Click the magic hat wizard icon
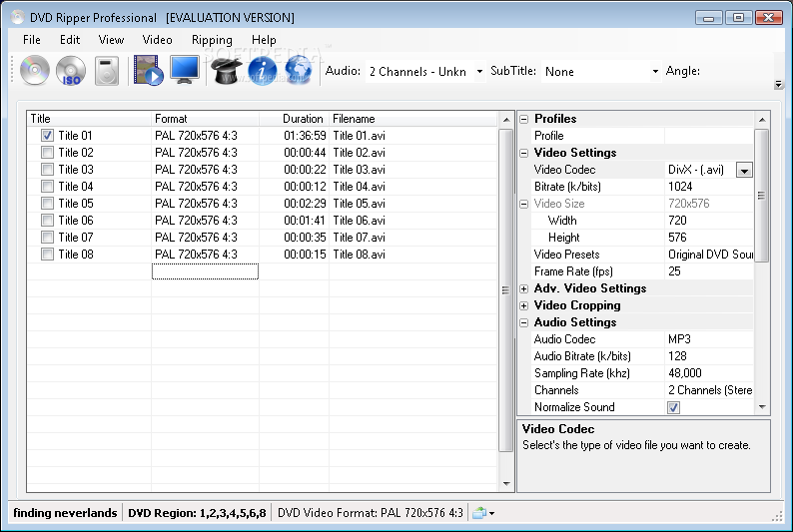The image size is (793, 532). (x=226, y=71)
